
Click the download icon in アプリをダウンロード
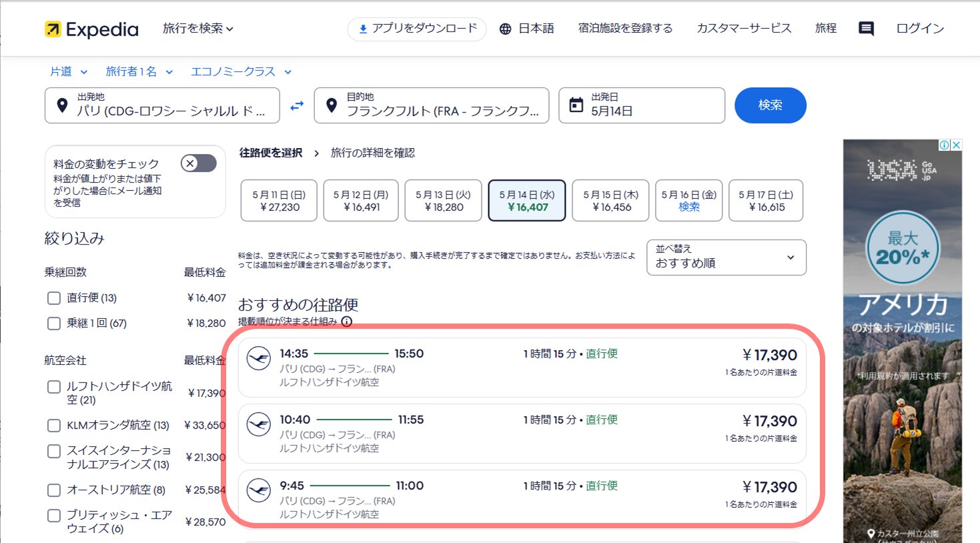tap(363, 29)
